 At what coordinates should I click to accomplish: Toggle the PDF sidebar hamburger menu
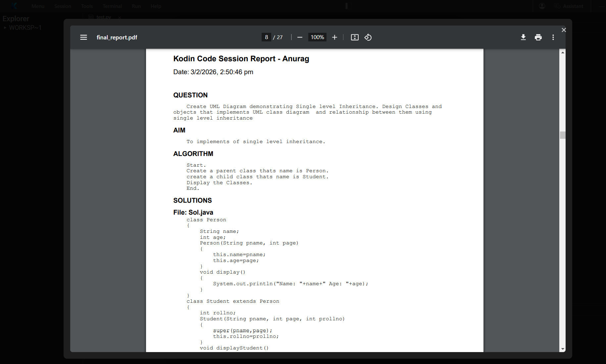click(x=83, y=37)
